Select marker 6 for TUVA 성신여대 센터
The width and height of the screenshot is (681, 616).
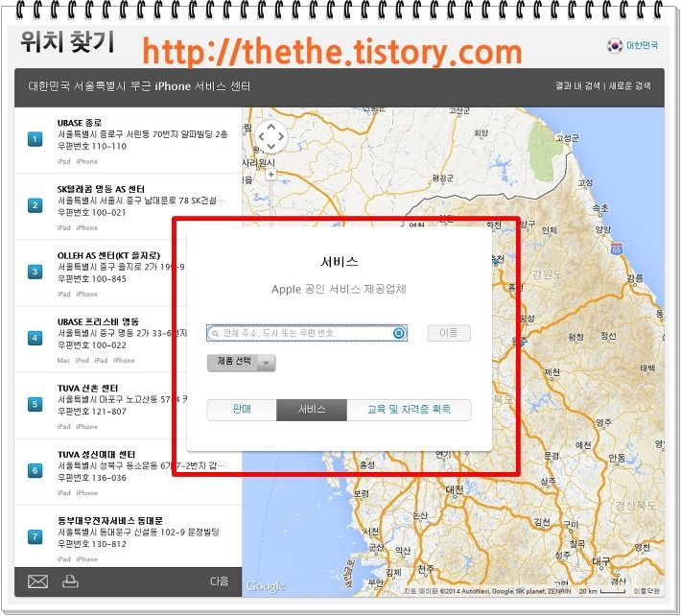click(x=35, y=470)
